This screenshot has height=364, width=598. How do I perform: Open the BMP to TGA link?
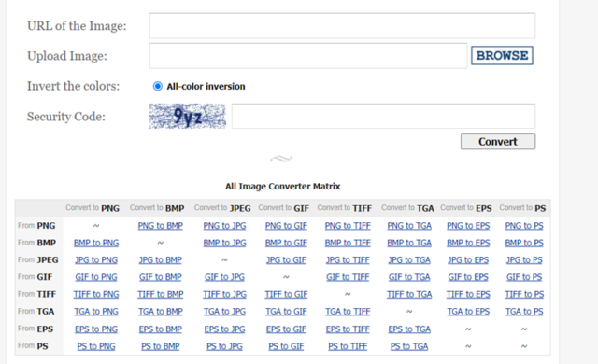pos(409,243)
